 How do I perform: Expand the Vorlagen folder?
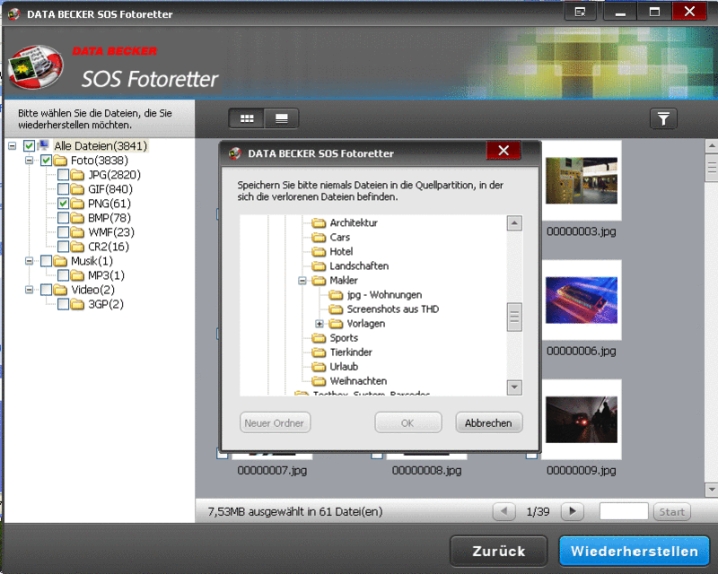[319, 324]
